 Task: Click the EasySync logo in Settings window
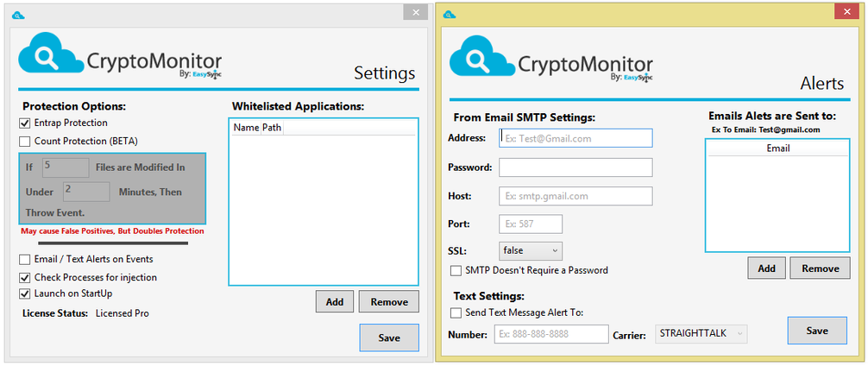pos(207,74)
